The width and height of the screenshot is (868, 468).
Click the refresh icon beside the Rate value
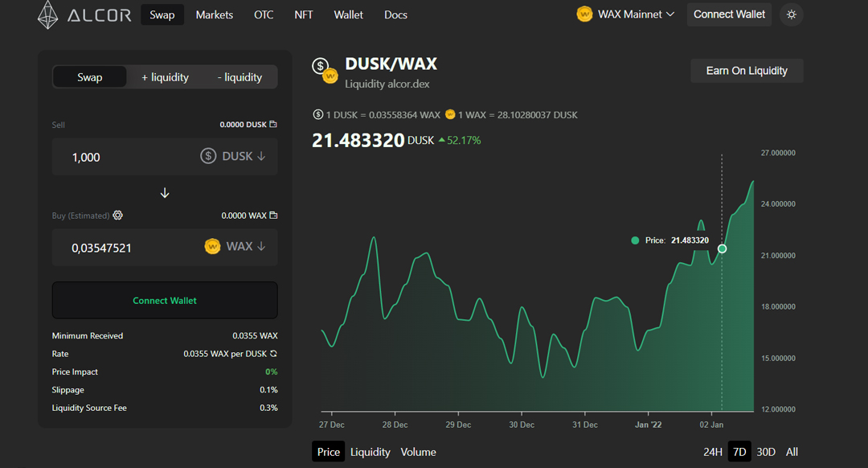273,353
